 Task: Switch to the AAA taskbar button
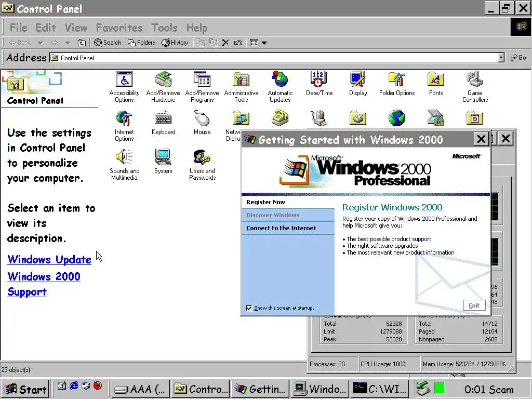pos(140,389)
